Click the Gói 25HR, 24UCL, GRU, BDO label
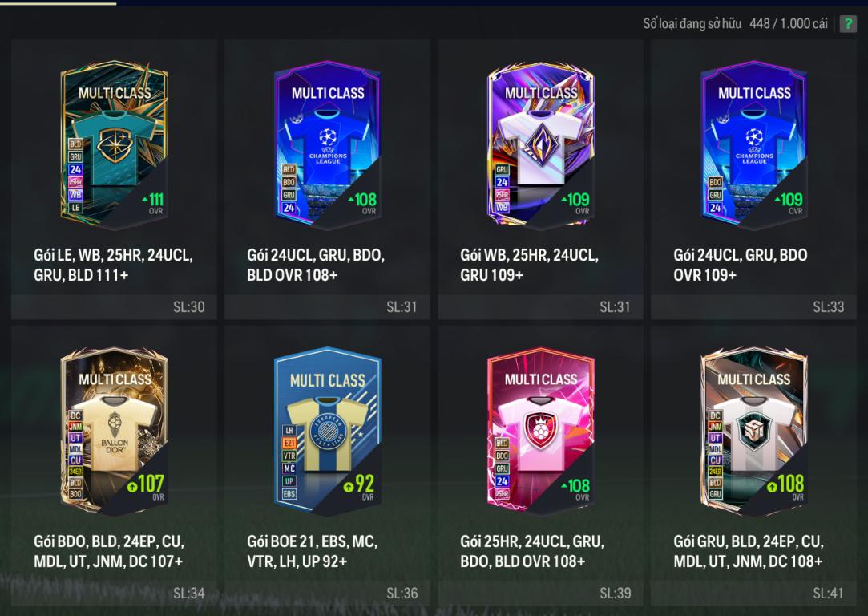868x616 pixels. tap(532, 551)
